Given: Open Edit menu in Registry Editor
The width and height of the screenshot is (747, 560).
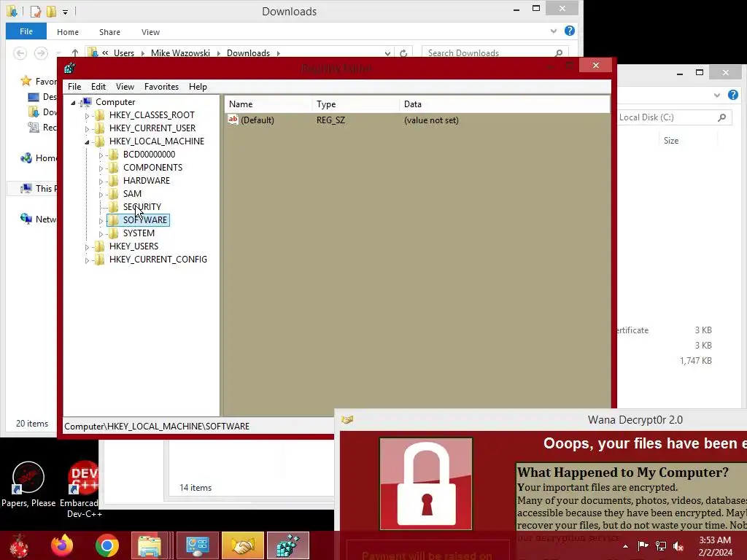Looking at the screenshot, I should pyautogui.click(x=98, y=87).
